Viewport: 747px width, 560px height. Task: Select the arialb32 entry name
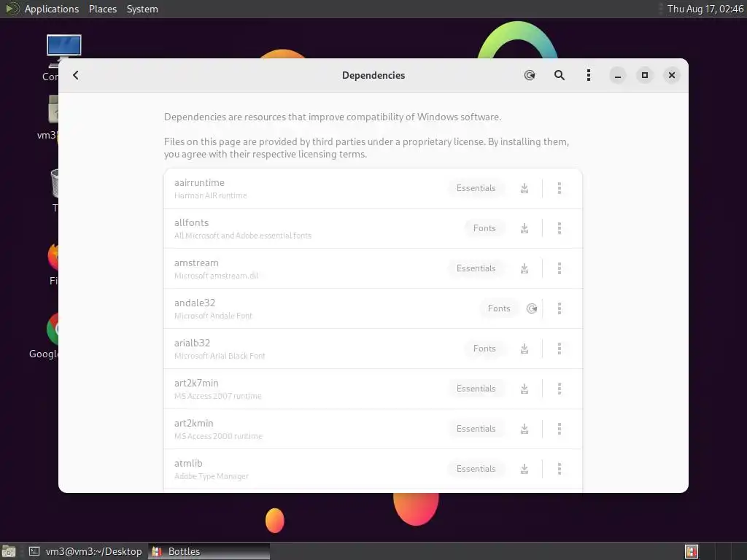pos(192,343)
